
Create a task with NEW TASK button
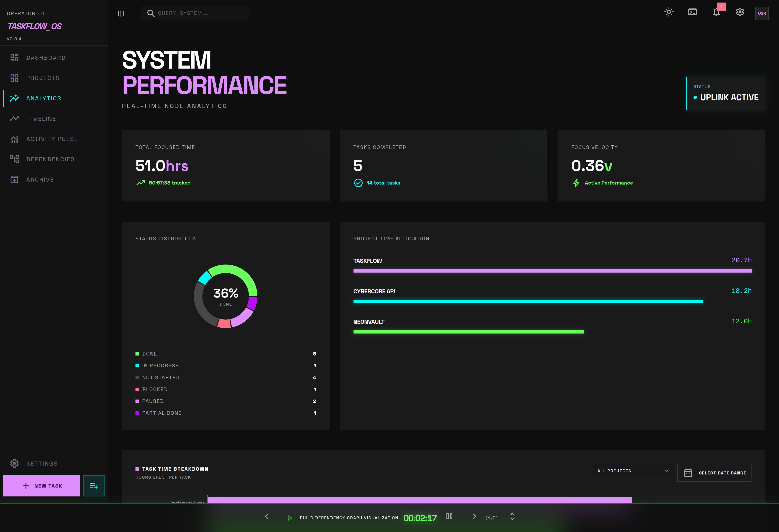pos(41,485)
